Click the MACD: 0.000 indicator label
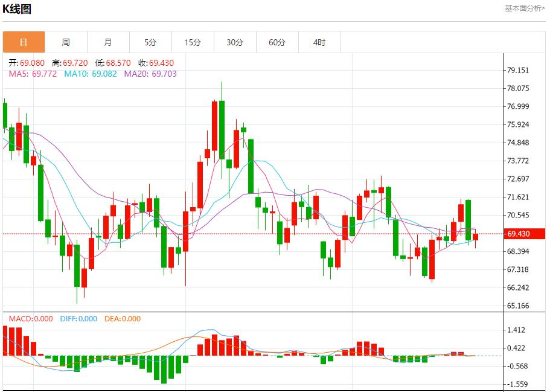 tap(30, 319)
